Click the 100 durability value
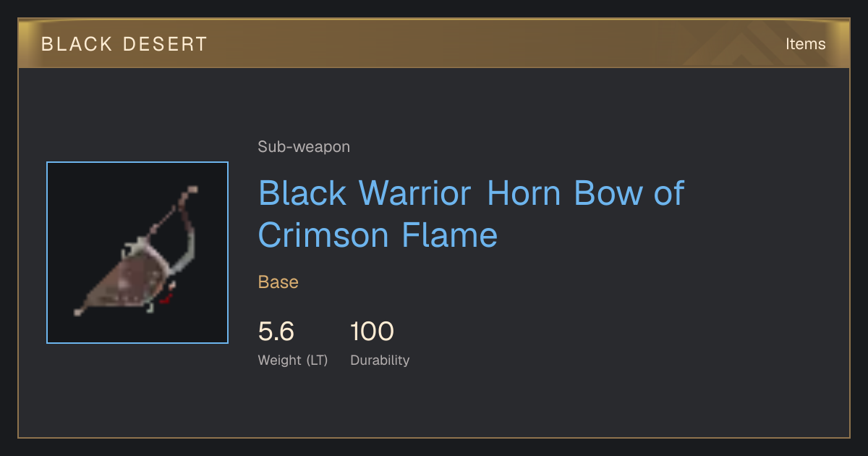The width and height of the screenshot is (868, 456). coord(372,332)
